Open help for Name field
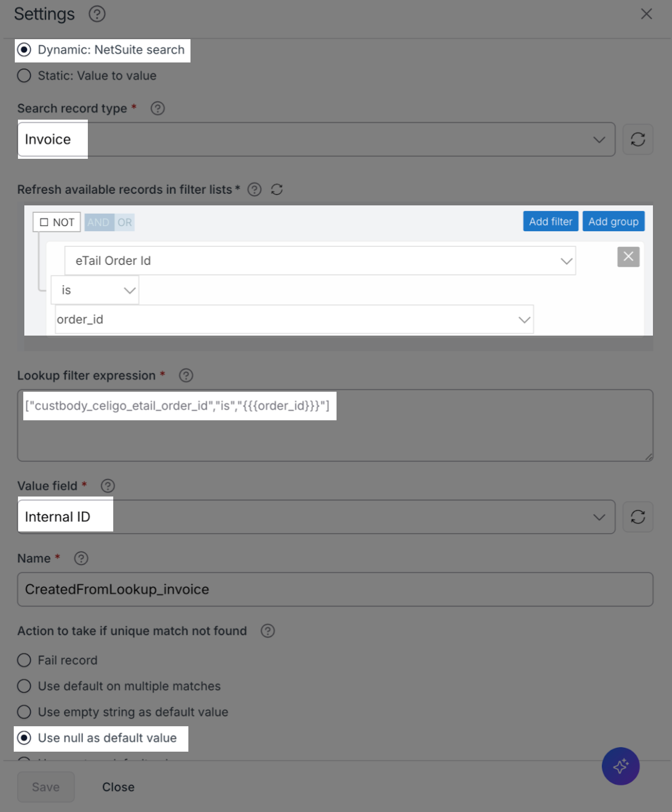This screenshot has height=812, width=672. (x=81, y=558)
